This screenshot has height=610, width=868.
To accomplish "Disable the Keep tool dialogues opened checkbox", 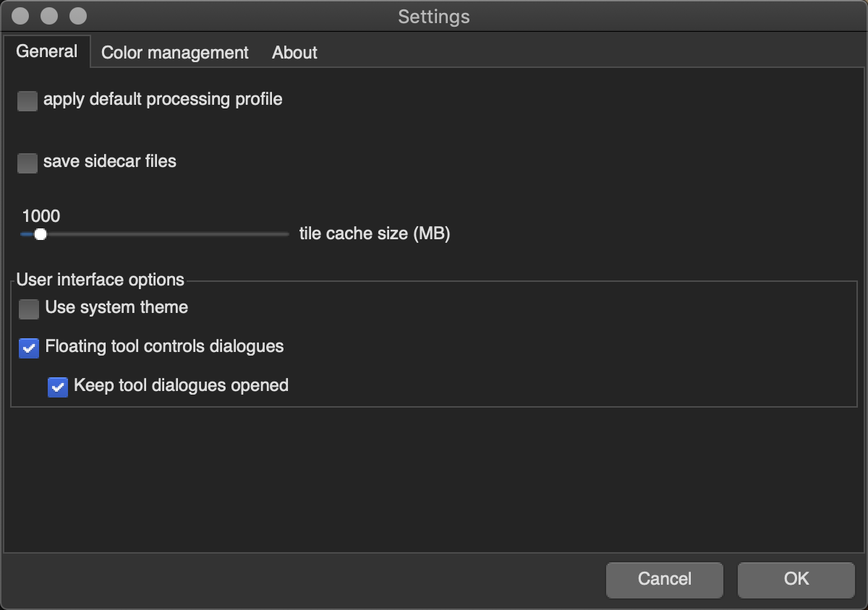I will point(58,387).
